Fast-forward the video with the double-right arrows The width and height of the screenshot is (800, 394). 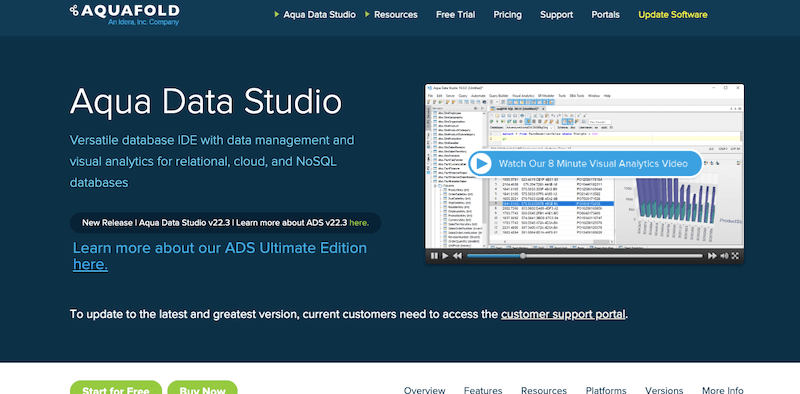(x=712, y=256)
